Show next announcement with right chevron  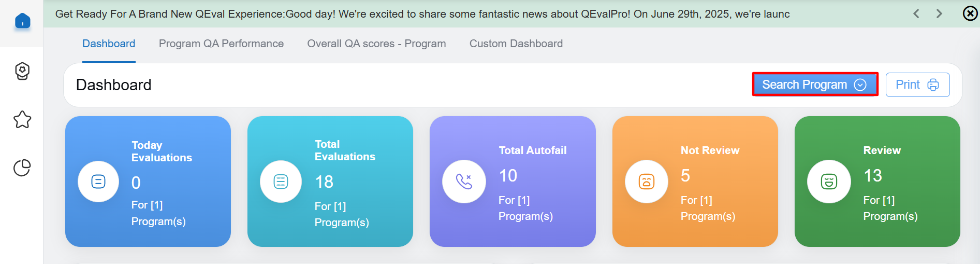click(939, 13)
